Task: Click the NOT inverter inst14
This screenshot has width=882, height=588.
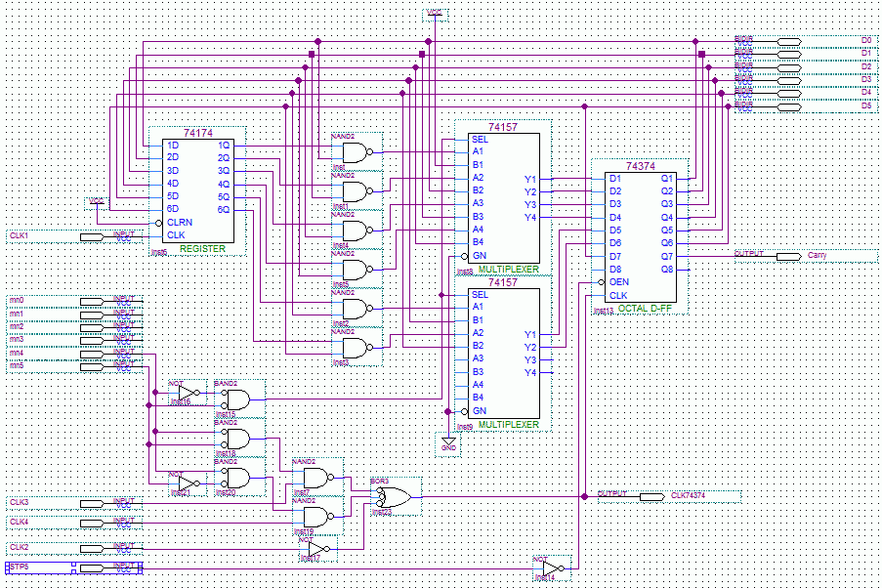Action: coord(553,568)
